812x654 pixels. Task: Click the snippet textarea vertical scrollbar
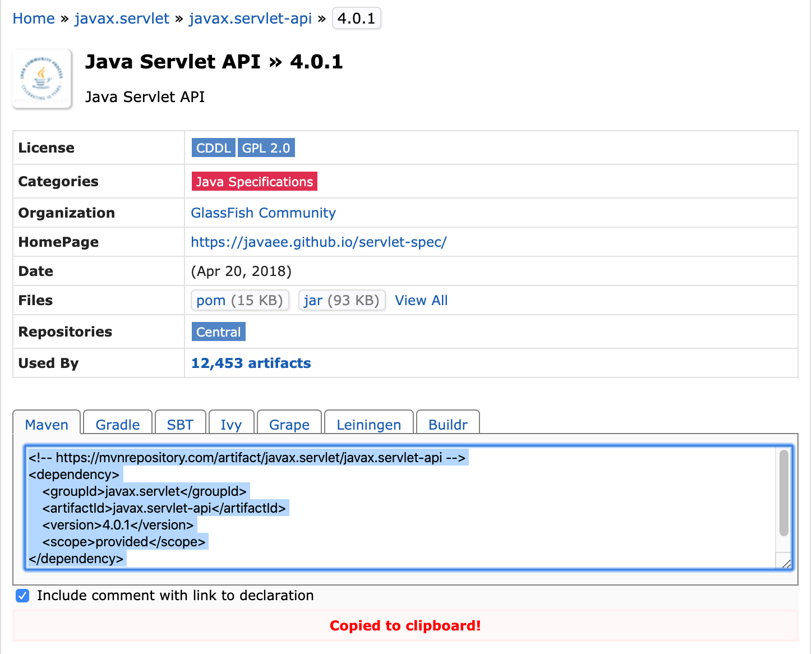click(x=784, y=494)
